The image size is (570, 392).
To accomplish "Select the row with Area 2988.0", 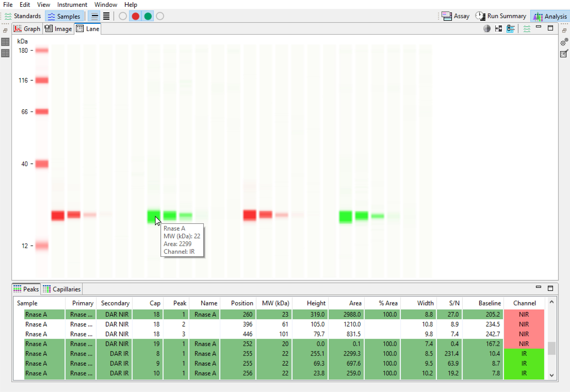I will [x=284, y=314].
